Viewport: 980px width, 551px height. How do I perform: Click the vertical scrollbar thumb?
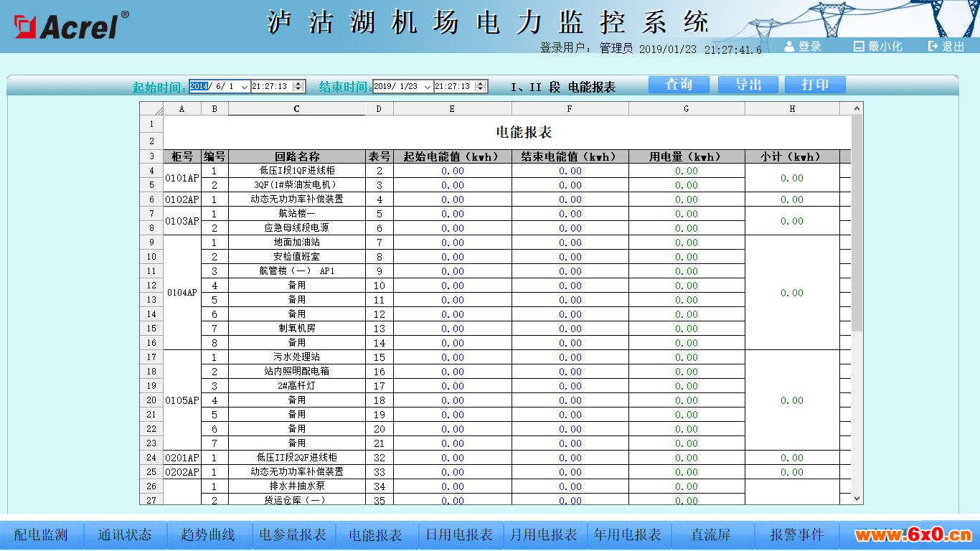click(857, 222)
